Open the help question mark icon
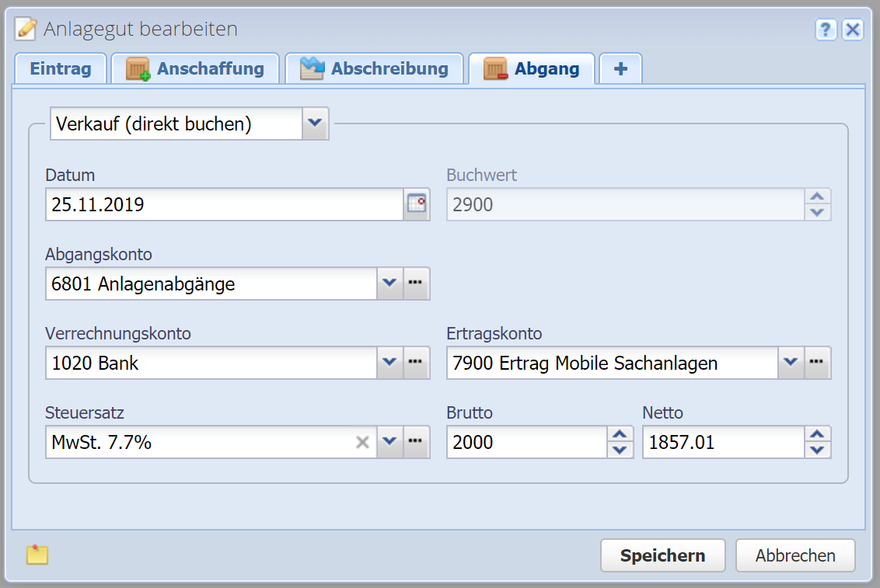 click(x=825, y=30)
